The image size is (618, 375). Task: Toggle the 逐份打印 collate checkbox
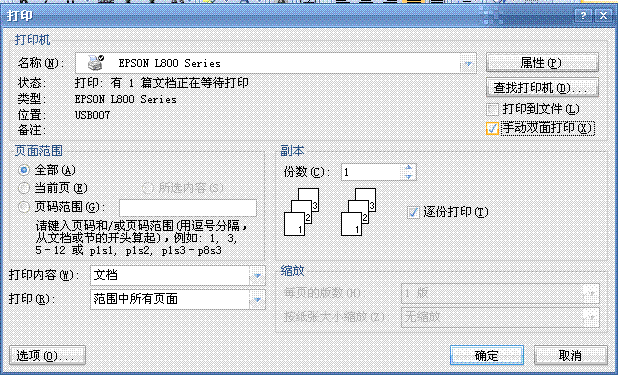(x=413, y=212)
